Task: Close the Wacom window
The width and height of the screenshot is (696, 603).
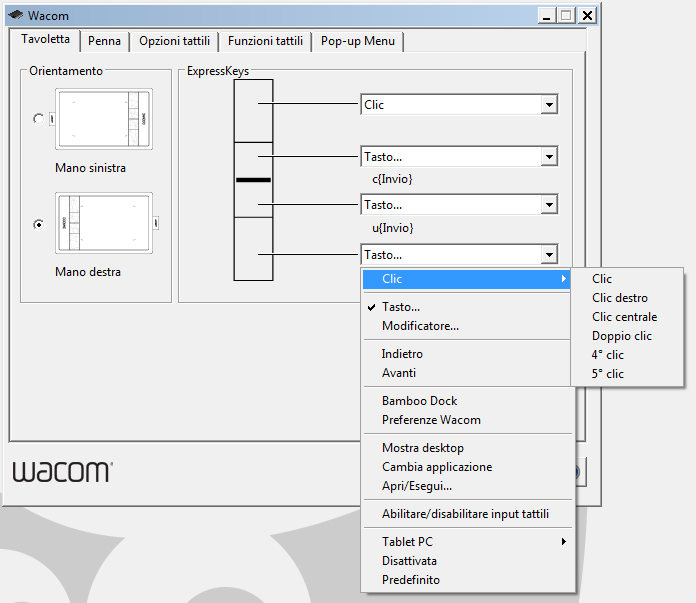Action: point(587,16)
